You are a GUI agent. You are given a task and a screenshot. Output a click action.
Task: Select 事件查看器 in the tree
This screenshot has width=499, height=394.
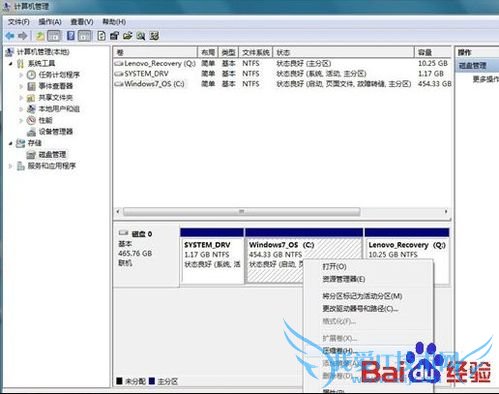tap(56, 86)
